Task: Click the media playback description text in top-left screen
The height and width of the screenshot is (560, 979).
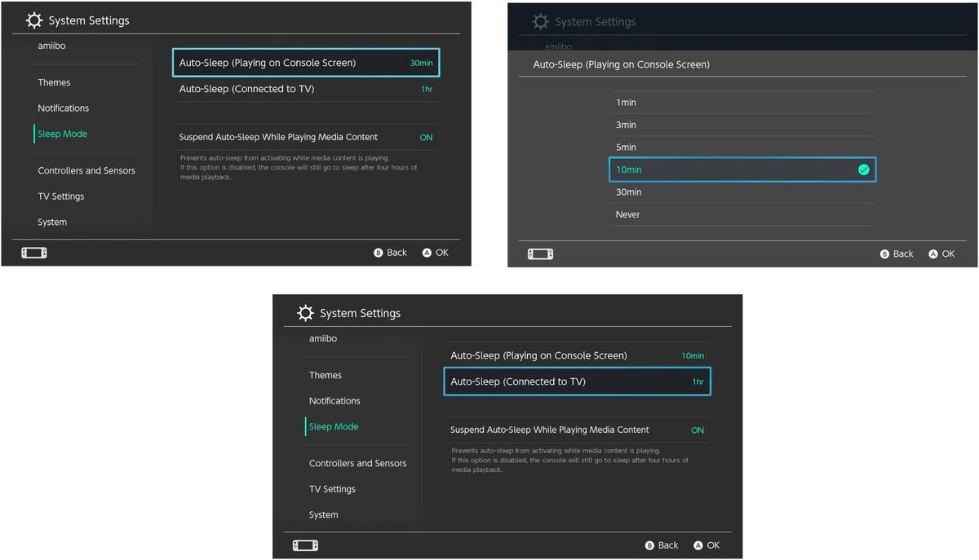Action: tap(299, 167)
